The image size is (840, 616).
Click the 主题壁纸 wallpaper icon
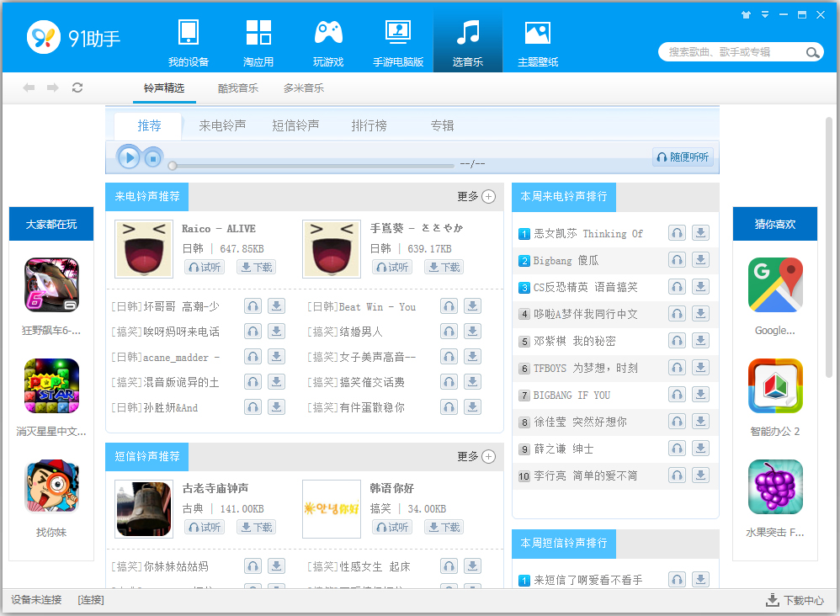coord(537,33)
